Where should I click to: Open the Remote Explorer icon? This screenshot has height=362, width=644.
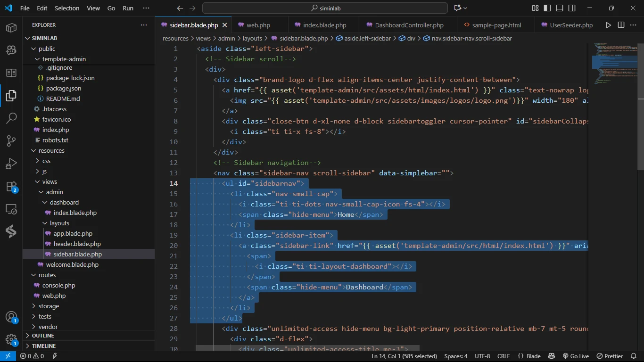pos(11,209)
